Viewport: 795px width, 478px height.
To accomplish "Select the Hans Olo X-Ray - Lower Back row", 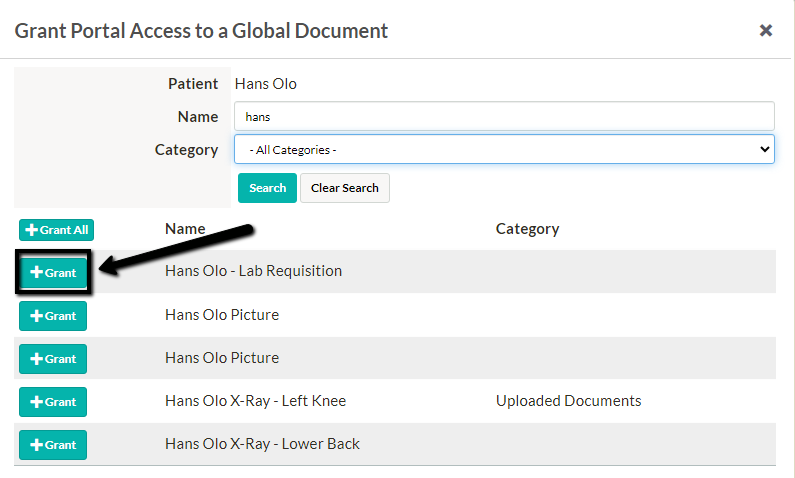I will pyautogui.click(x=395, y=444).
